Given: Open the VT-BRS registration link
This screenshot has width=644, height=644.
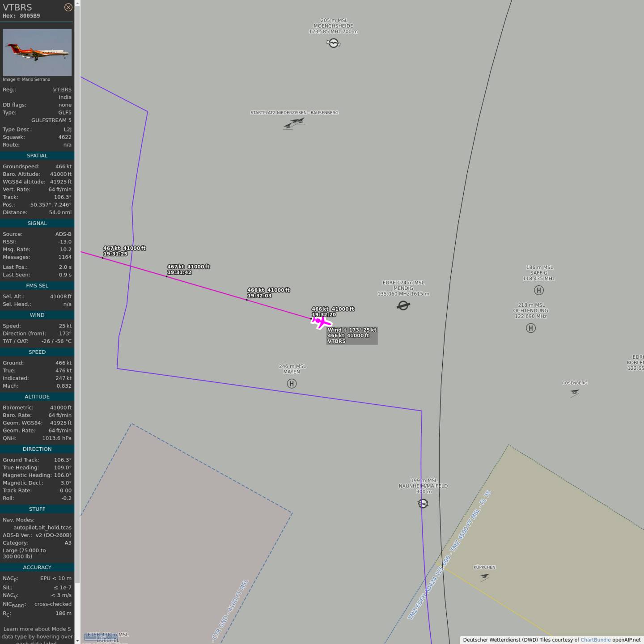Looking at the screenshot, I should point(62,89).
